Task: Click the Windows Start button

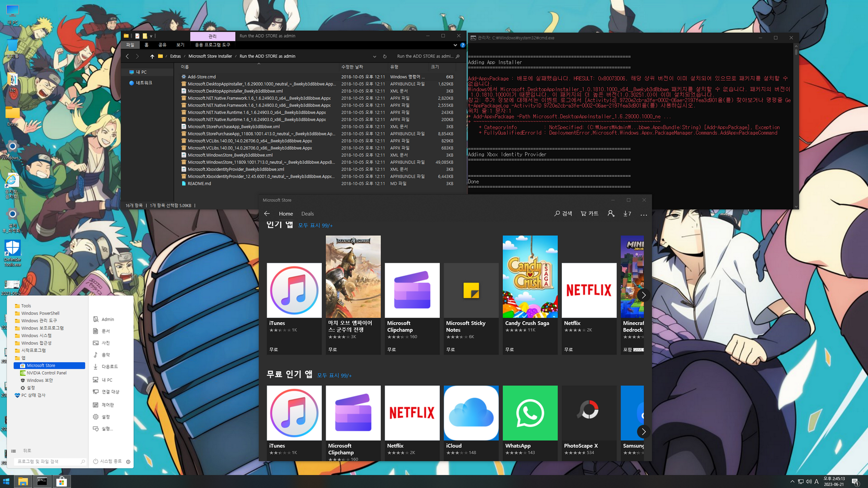Action: (6, 482)
